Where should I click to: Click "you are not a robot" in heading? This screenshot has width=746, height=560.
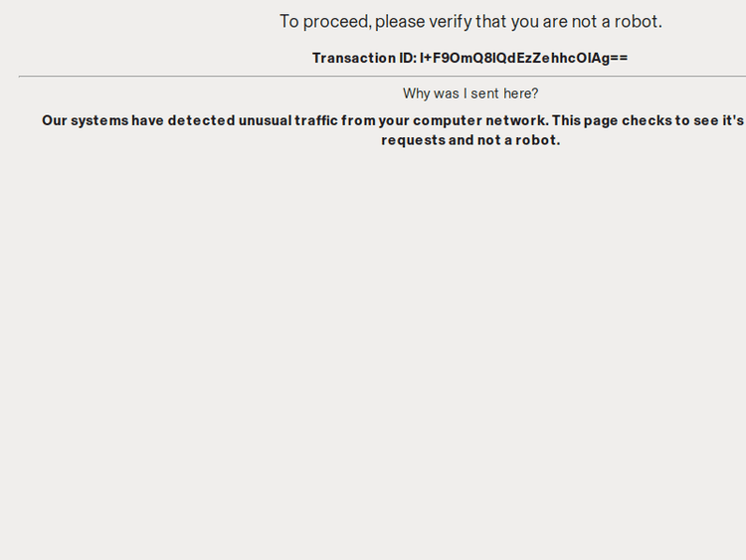(x=586, y=22)
